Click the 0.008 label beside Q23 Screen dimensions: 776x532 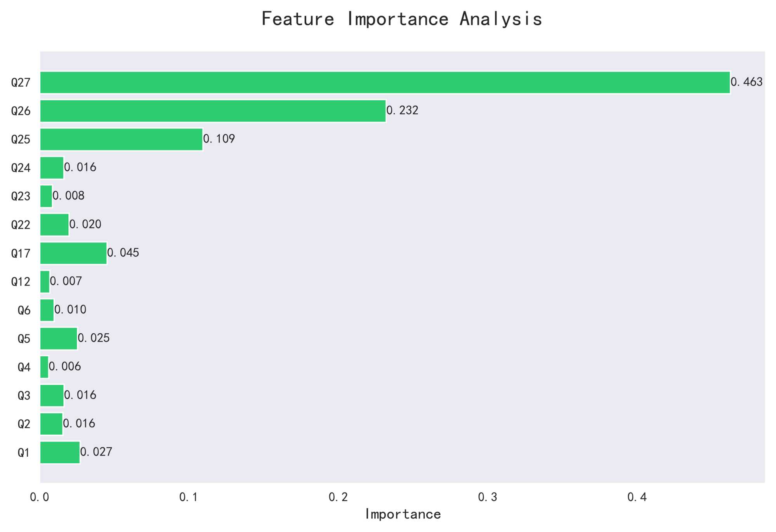[68, 196]
